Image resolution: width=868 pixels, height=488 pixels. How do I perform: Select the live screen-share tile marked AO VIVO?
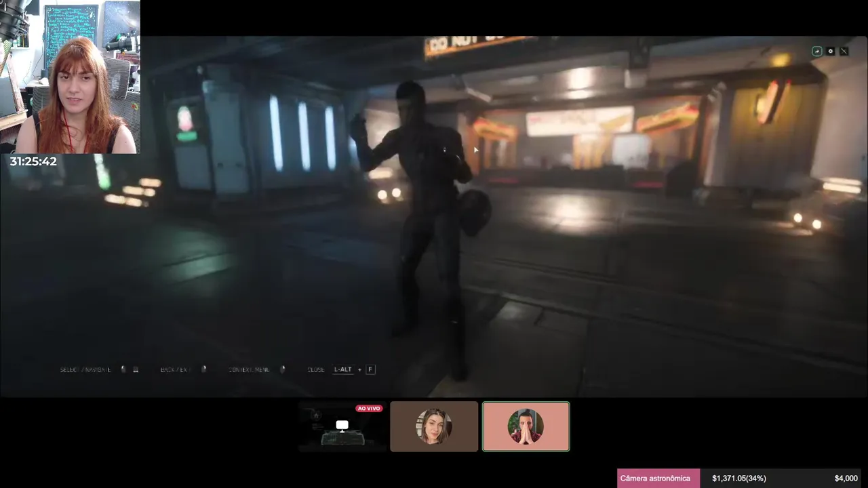point(342,426)
